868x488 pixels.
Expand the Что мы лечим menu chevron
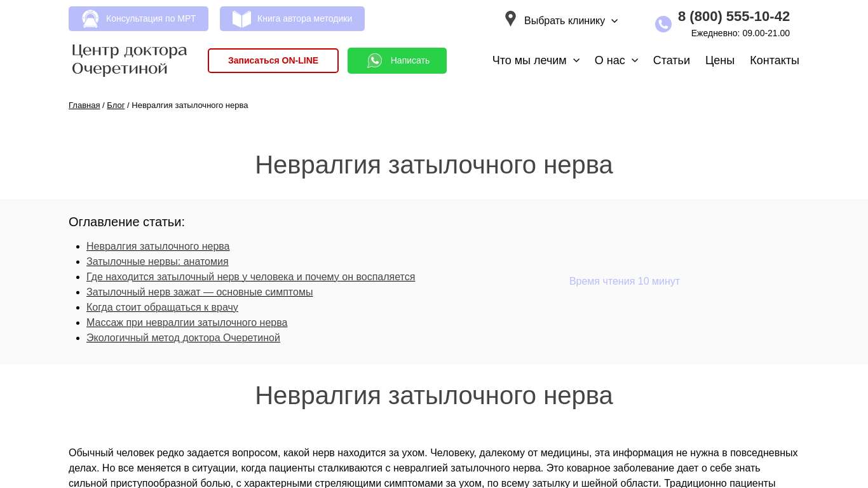pyautogui.click(x=576, y=60)
